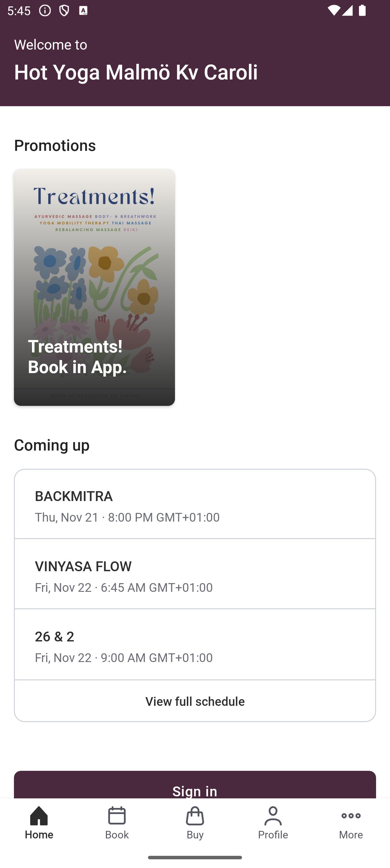Tap the Hot Yoga Malmö Kv Caroli title

136,72
